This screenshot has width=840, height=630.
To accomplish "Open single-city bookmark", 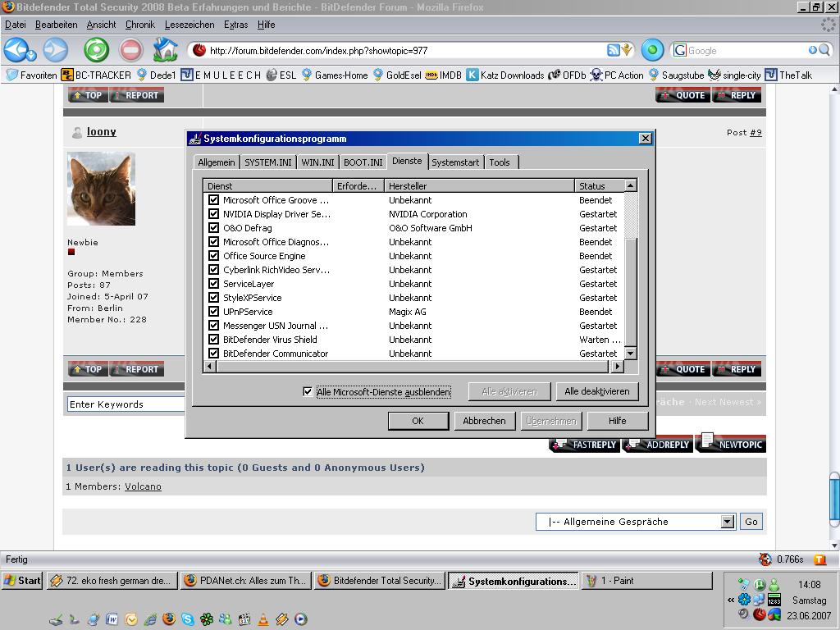I will point(734,75).
